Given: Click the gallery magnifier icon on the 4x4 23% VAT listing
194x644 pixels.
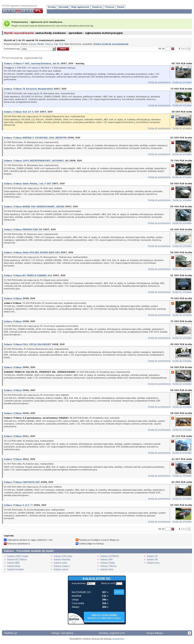Looking at the screenshot, I should [172, 117].
